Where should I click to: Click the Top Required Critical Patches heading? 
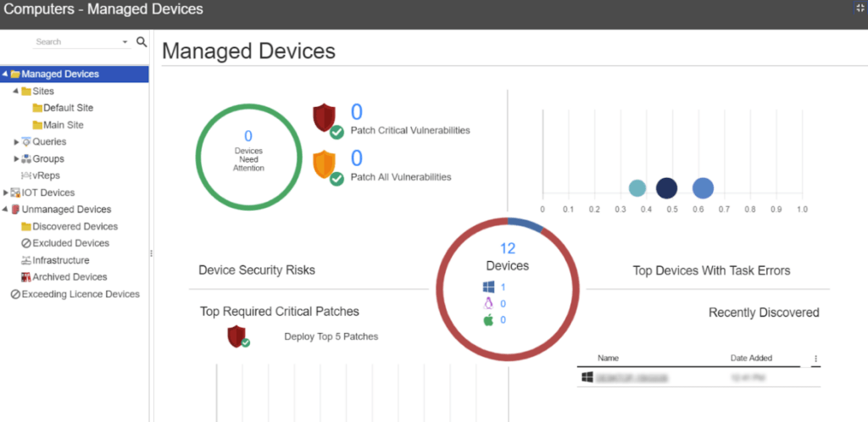point(280,311)
